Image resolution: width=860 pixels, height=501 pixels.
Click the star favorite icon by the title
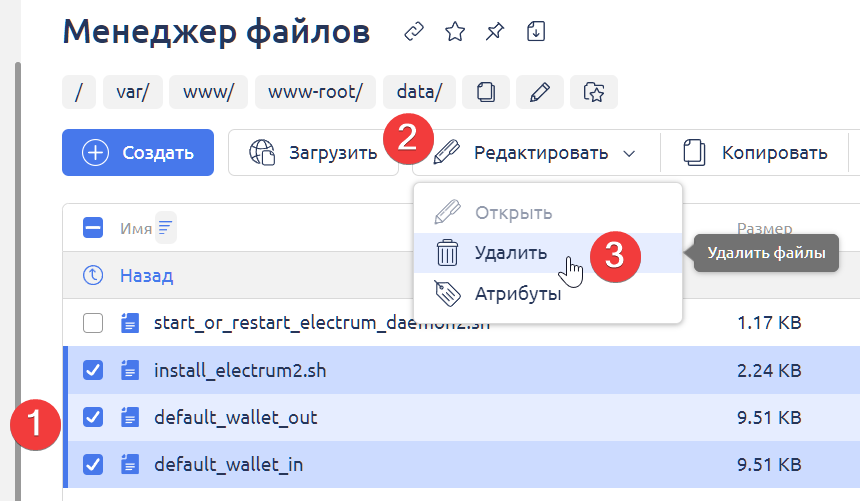point(455,32)
